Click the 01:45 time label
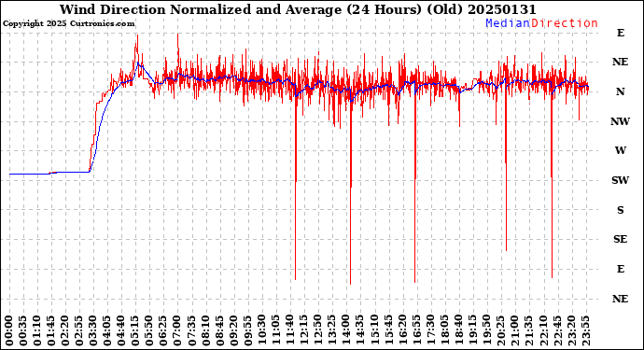 (x=51, y=331)
